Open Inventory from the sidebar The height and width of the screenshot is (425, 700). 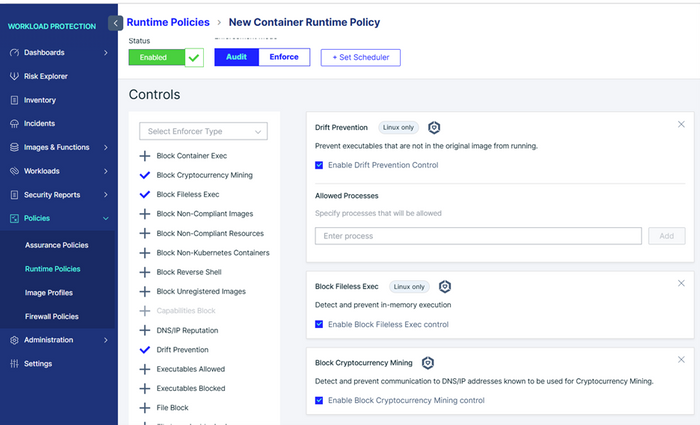tap(40, 100)
